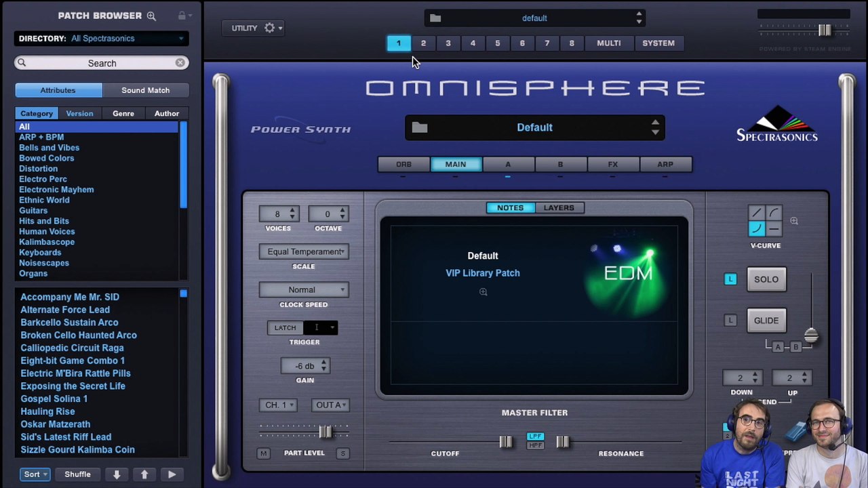Toggle the L button beside GLIDE
The width and height of the screenshot is (868, 488).
coord(730,321)
